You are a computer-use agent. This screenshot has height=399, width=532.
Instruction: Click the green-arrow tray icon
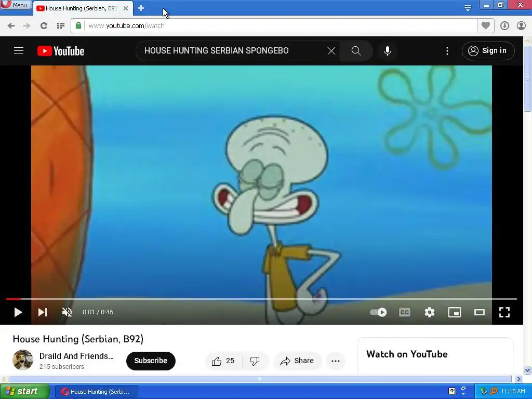point(484,391)
